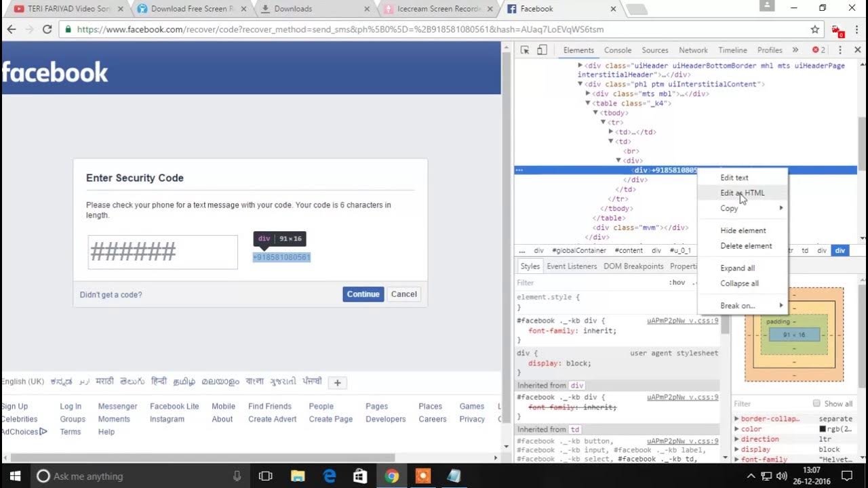868x488 pixels.
Task: Bookmark this page with the star icon
Action: [x=815, y=29]
